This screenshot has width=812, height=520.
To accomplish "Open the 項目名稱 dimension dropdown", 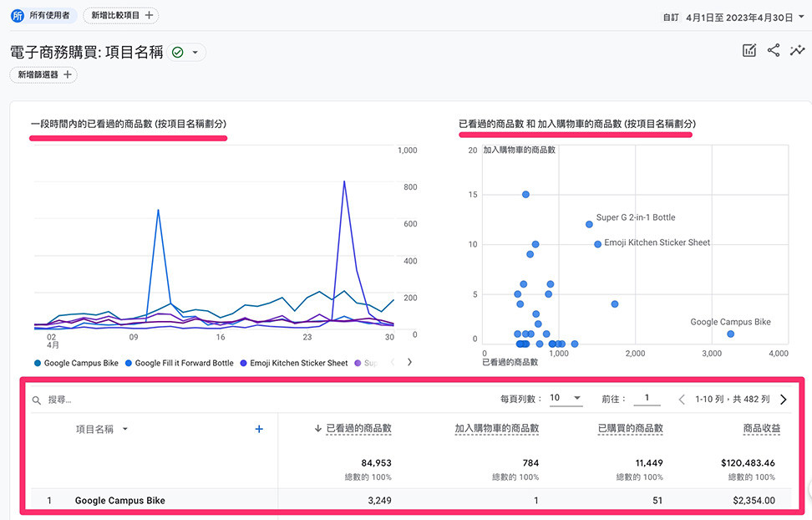I will coord(102,429).
